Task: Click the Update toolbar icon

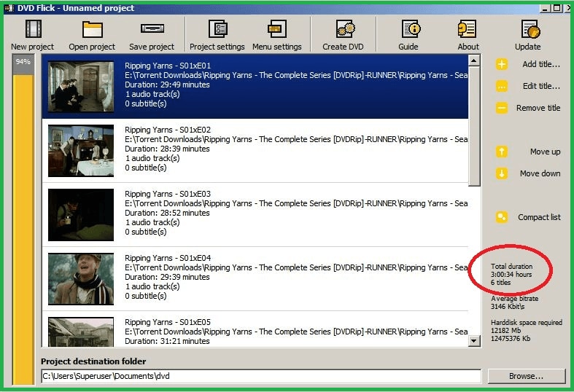Action: pos(531,30)
